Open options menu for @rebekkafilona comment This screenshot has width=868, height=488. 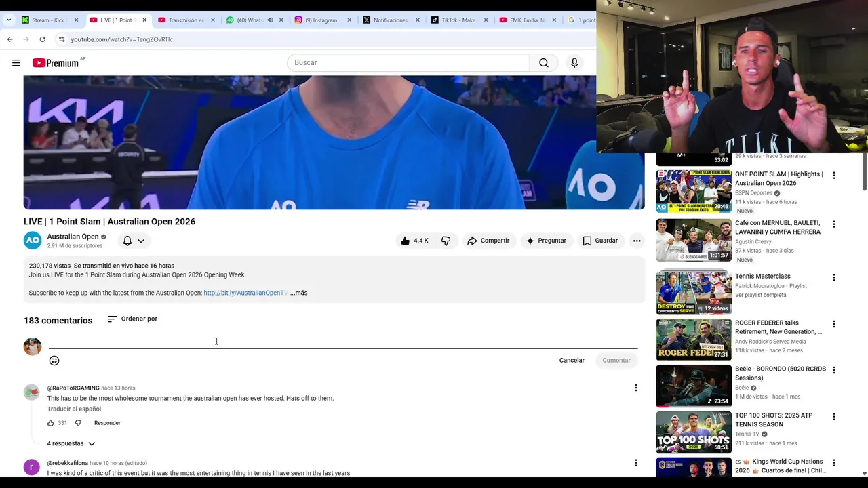(x=635, y=463)
